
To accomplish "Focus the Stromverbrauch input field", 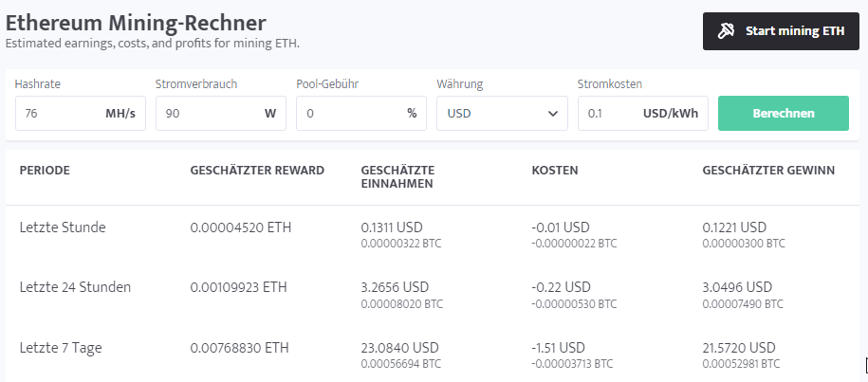I will 221,114.
